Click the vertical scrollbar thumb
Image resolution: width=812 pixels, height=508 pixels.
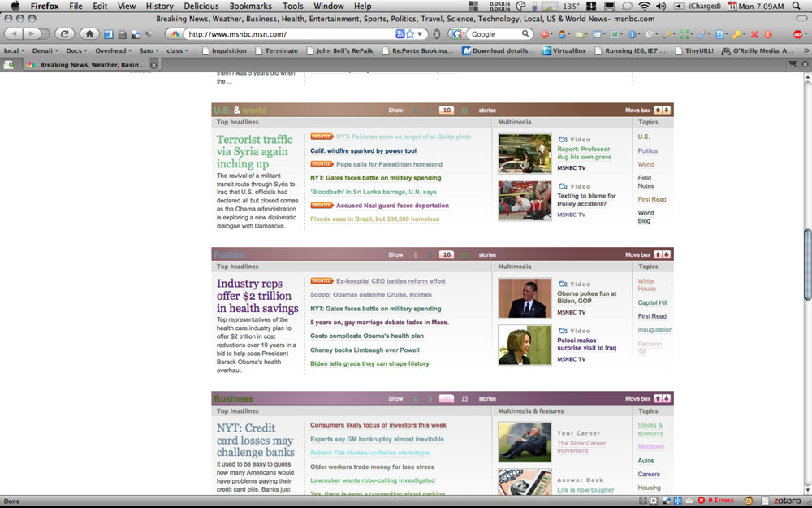807,264
